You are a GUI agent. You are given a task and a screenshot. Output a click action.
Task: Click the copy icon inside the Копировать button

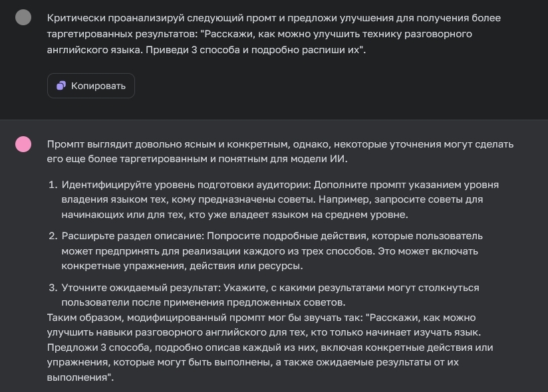tap(61, 86)
